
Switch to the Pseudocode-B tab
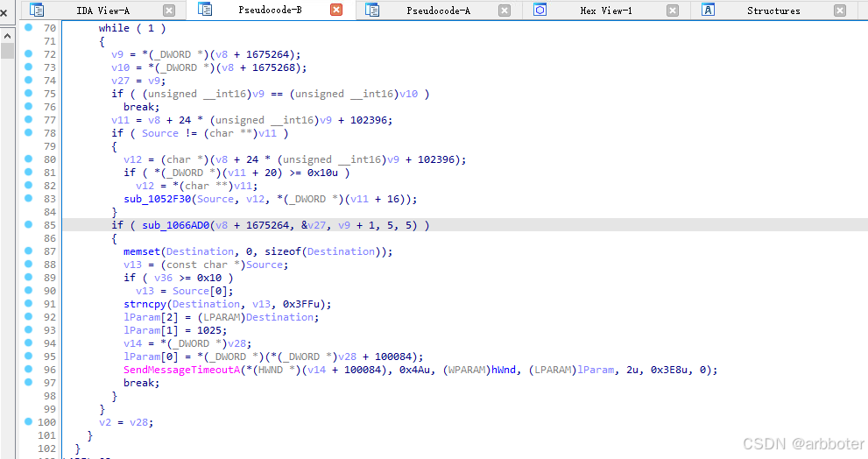[270, 10]
